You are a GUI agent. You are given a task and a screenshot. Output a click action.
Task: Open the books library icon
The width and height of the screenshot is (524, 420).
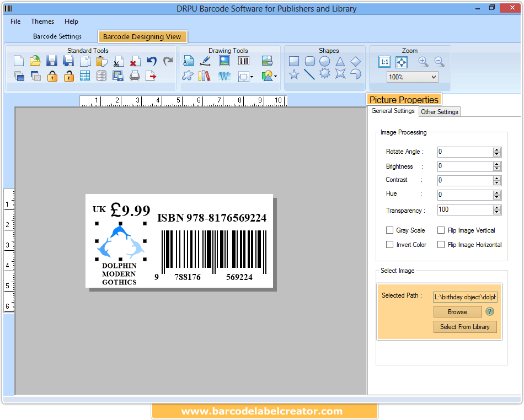pos(204,76)
